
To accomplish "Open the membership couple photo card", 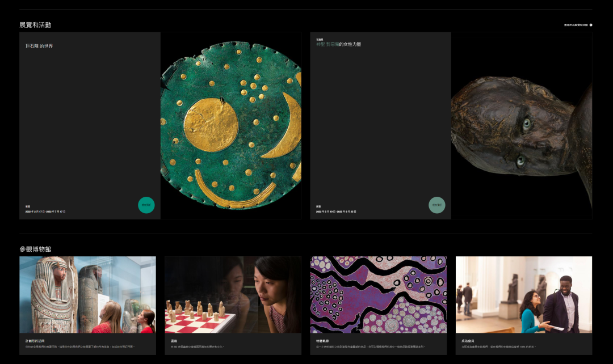I will (x=524, y=294).
